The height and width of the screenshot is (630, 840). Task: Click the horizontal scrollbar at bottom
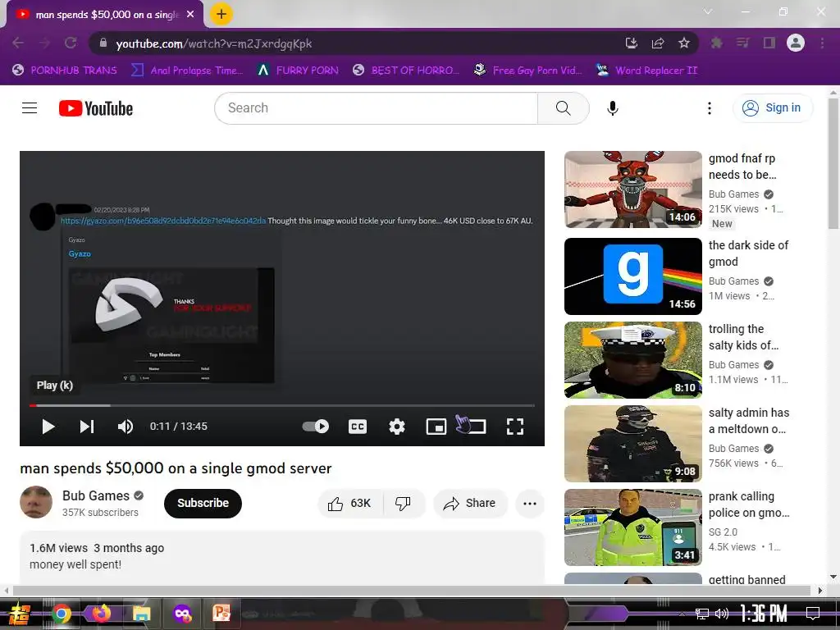coord(412,591)
